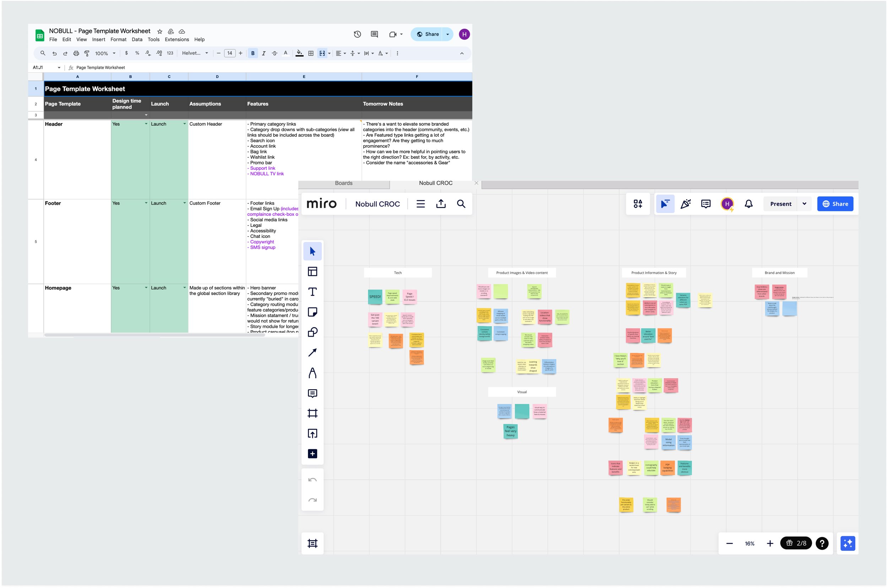
Task: Click the reactions party icon in Miro
Action: click(686, 203)
